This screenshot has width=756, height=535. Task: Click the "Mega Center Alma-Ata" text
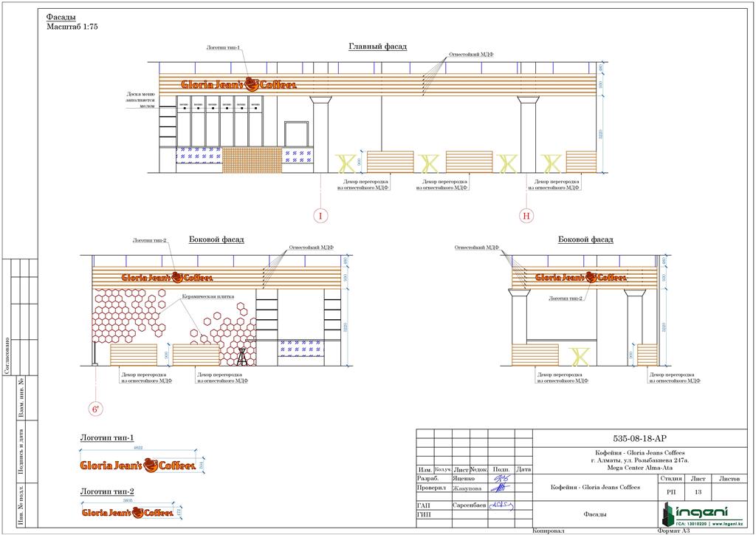point(640,468)
